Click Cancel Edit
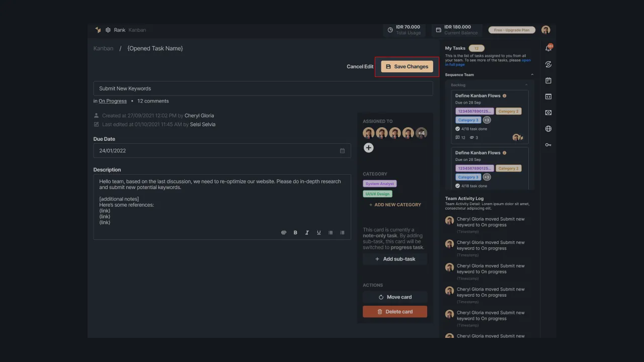The image size is (644, 362). (x=360, y=66)
